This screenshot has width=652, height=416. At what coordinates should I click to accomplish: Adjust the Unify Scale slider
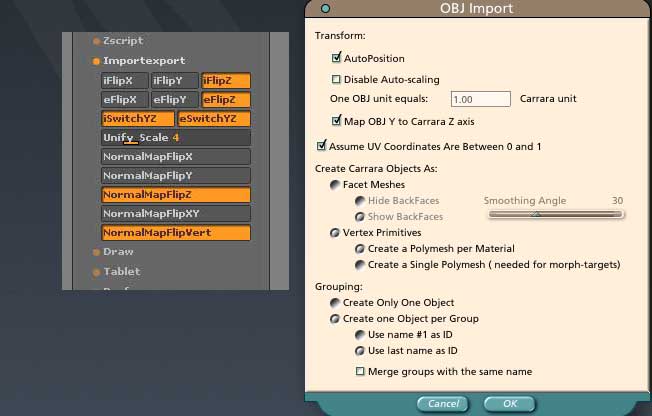click(x=176, y=138)
